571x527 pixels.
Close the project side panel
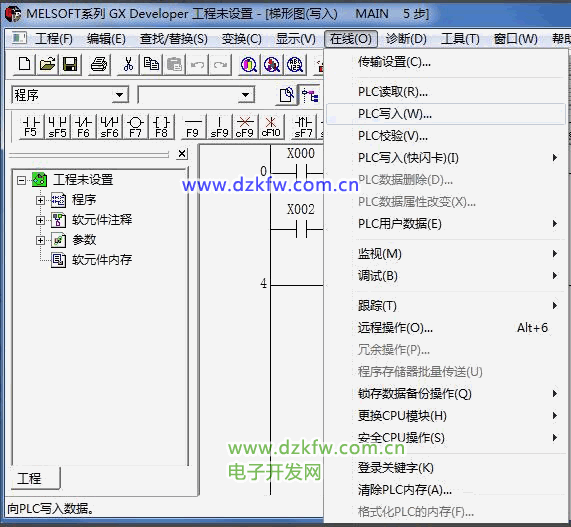pos(182,154)
